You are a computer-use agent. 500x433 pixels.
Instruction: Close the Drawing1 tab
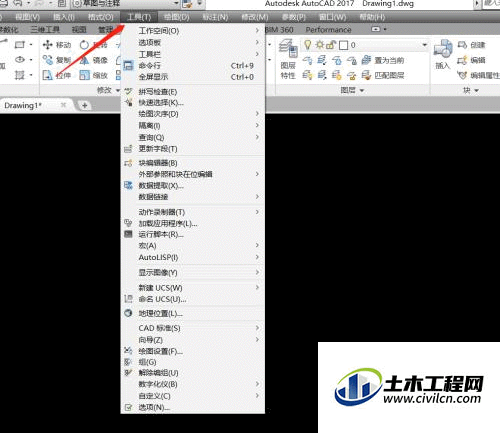(63, 105)
